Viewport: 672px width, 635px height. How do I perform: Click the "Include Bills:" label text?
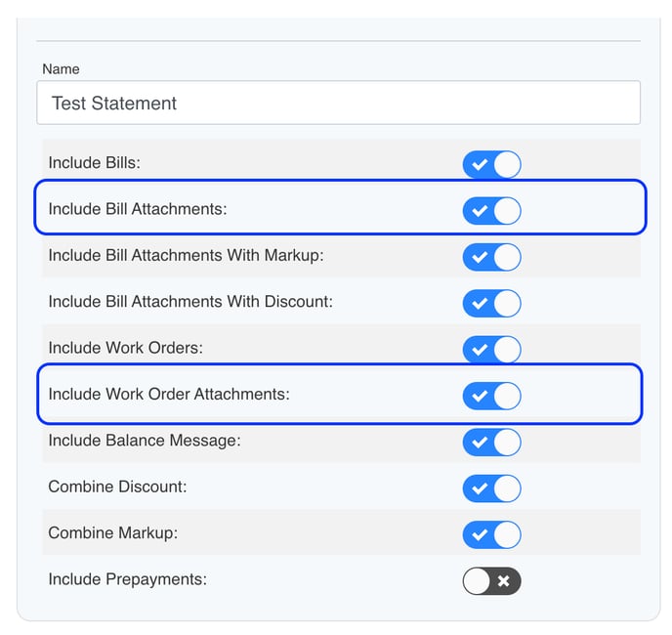coord(94,163)
